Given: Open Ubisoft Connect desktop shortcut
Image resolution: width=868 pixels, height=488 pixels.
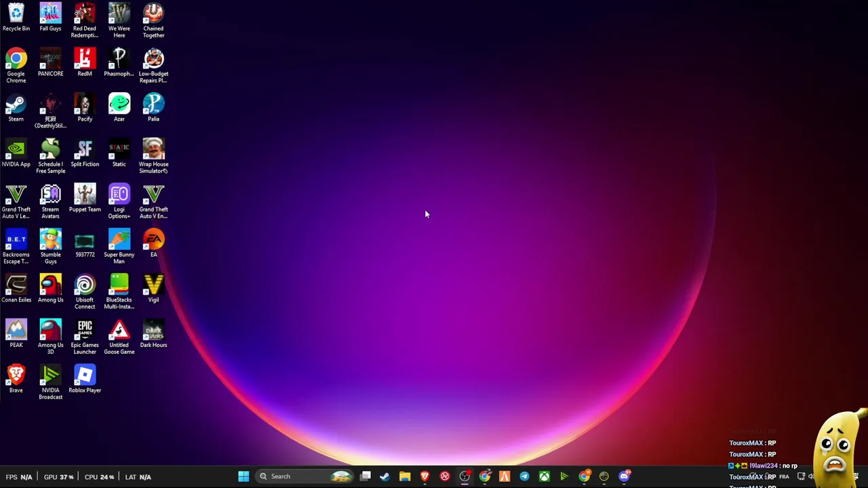Looking at the screenshot, I should (85, 292).
